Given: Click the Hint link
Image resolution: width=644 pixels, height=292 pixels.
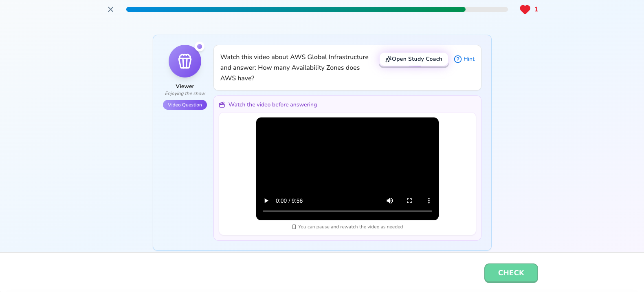Looking at the screenshot, I should pos(464,59).
